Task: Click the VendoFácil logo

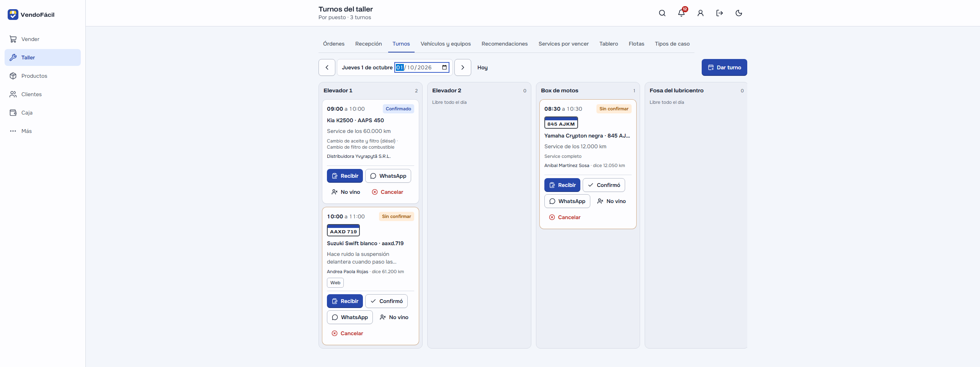Action: 31,15
